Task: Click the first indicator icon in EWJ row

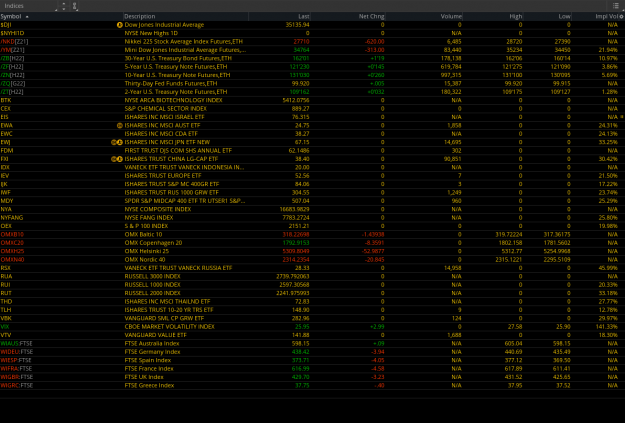Action: [114, 142]
